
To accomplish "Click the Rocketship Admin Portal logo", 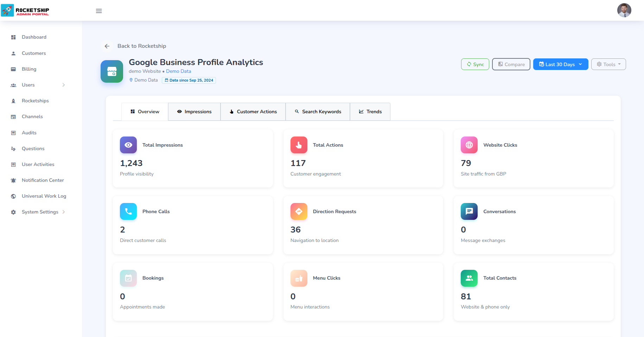I will point(25,11).
